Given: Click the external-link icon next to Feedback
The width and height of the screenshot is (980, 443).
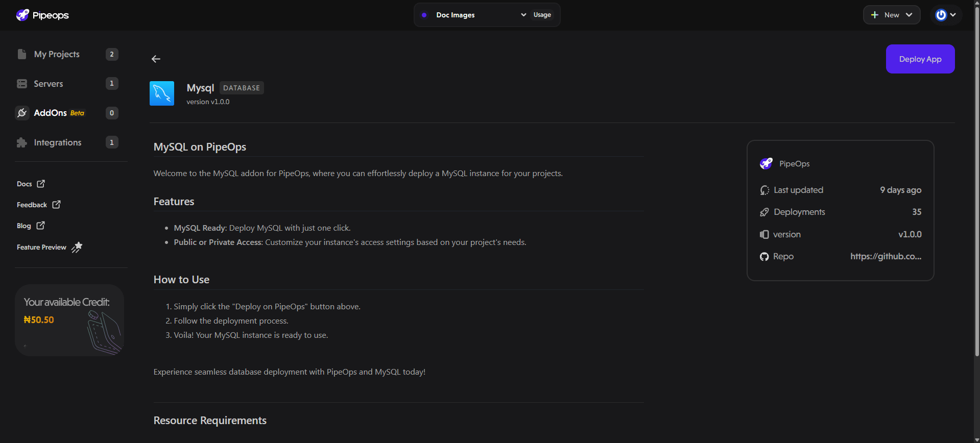Looking at the screenshot, I should click(x=56, y=205).
